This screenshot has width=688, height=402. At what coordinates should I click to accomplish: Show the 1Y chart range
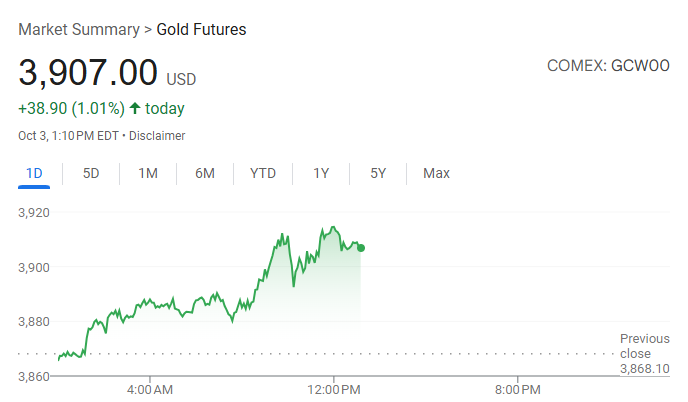point(321,173)
